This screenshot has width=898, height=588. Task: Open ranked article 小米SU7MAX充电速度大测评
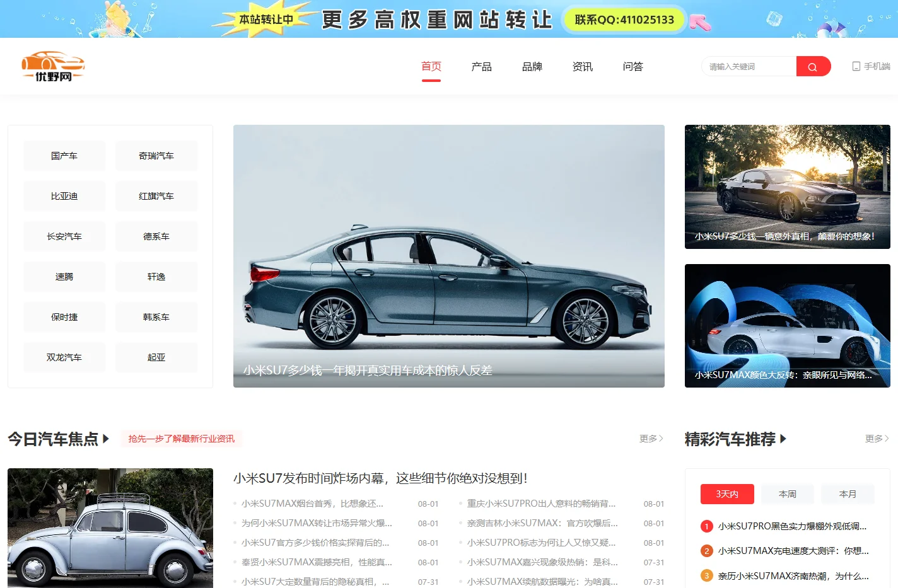coord(793,551)
